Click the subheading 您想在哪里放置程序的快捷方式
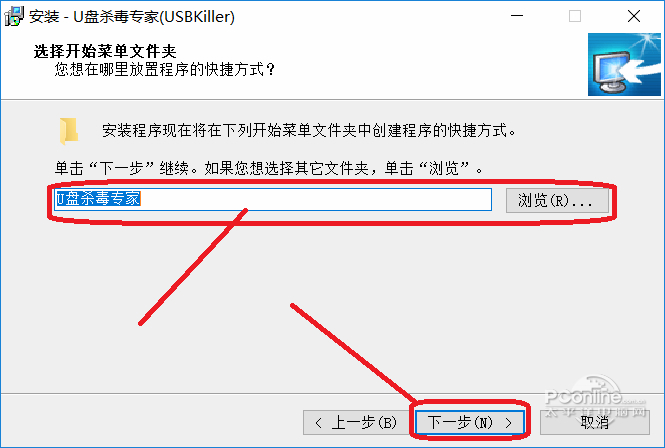 point(165,70)
